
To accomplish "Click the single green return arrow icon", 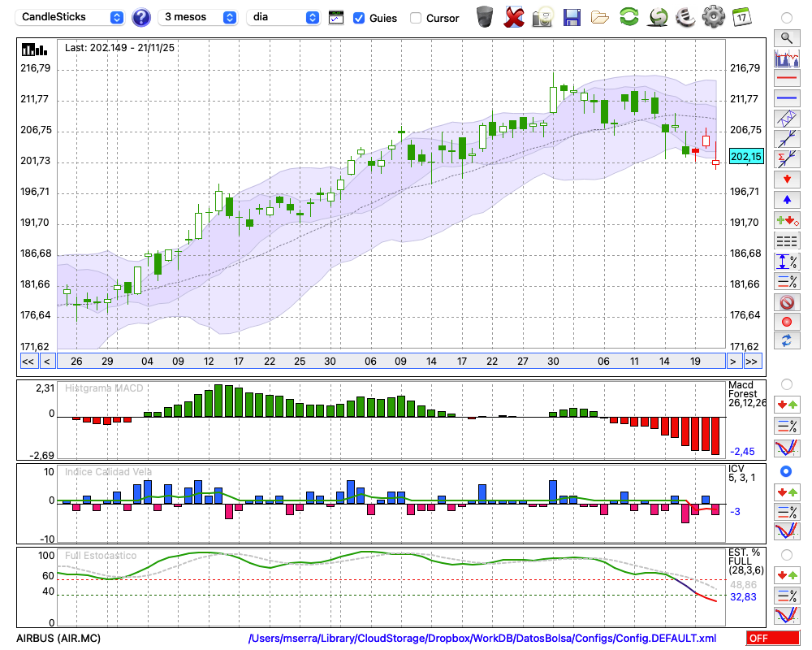I will tap(658, 17).
